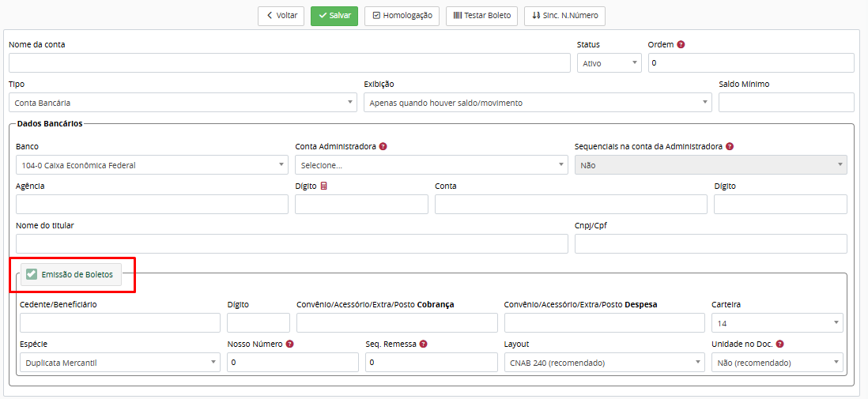Click help icon for Sequenciais na conta da Administradora
The image size is (868, 399).
730,146
